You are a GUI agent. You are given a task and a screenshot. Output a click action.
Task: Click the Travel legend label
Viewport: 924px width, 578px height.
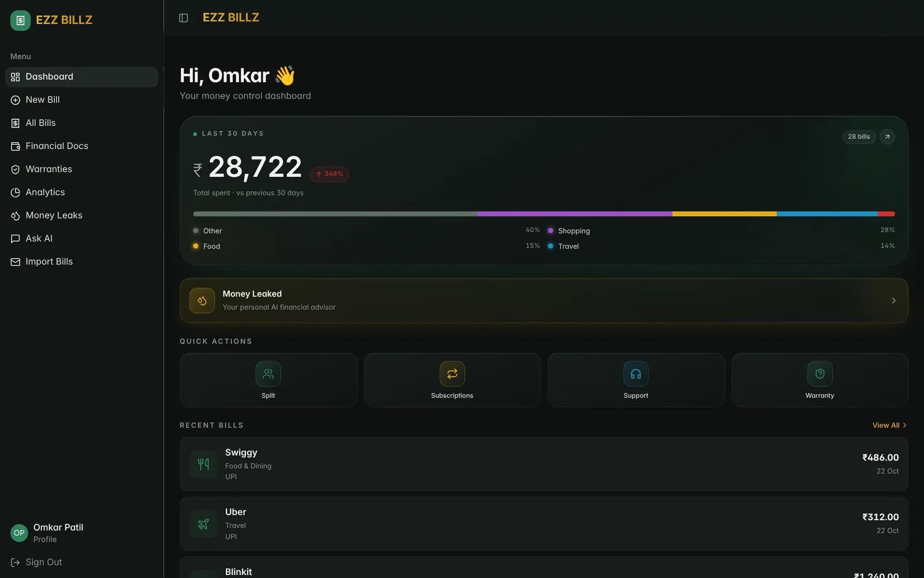pyautogui.click(x=568, y=246)
